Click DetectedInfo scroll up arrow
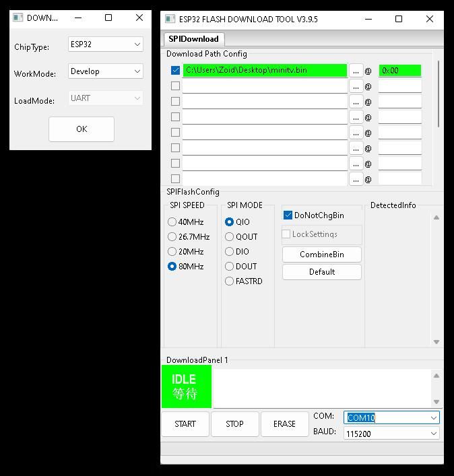 coord(436,217)
